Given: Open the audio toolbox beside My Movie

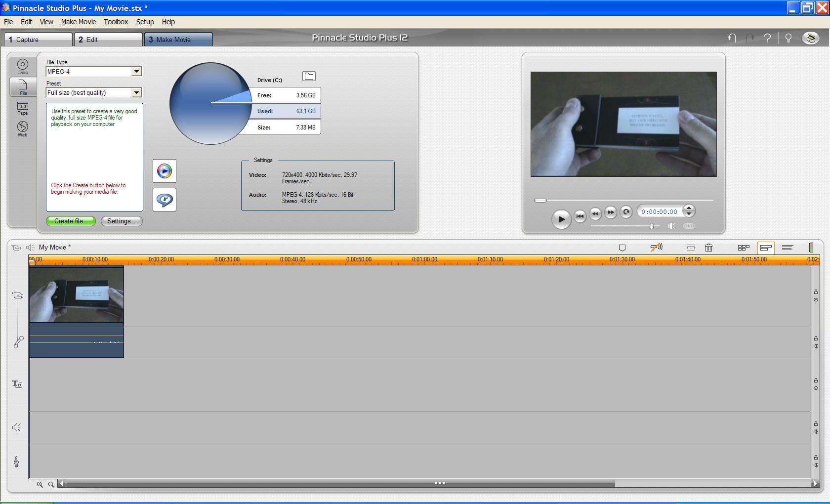Looking at the screenshot, I should pyautogui.click(x=30, y=248).
